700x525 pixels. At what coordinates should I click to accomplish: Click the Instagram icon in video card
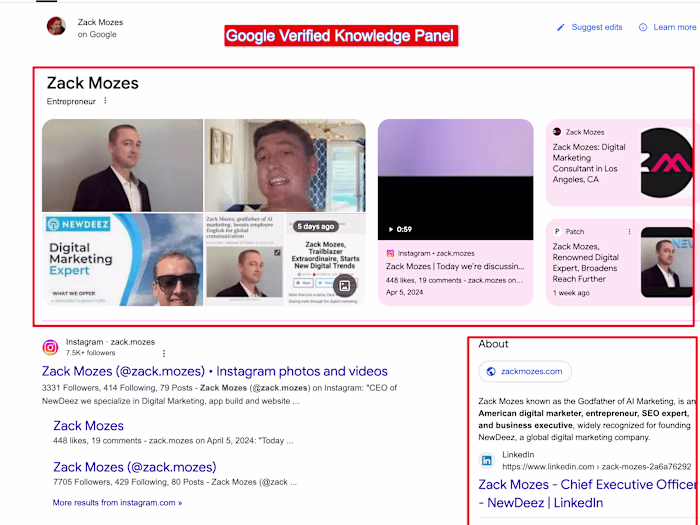[x=390, y=254]
